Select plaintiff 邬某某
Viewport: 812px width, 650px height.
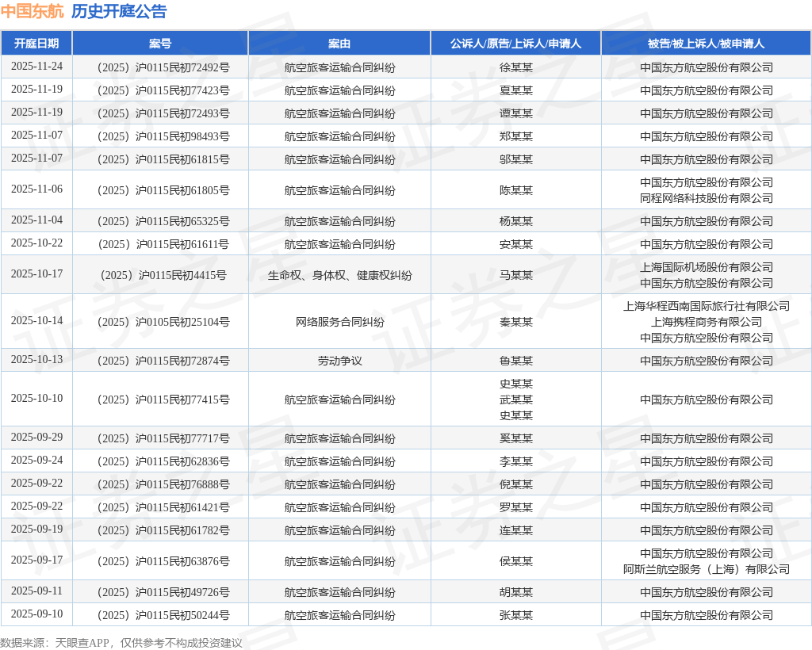tap(515, 159)
